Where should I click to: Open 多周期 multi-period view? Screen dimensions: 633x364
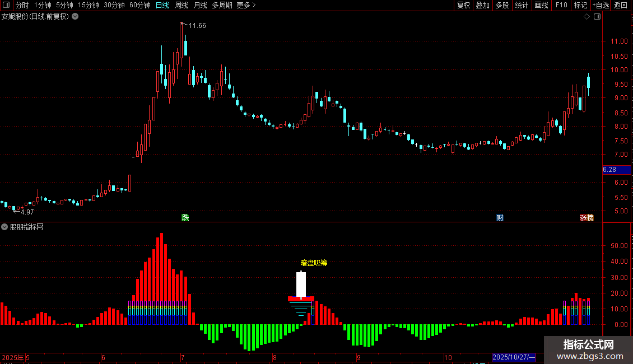tap(222, 5)
